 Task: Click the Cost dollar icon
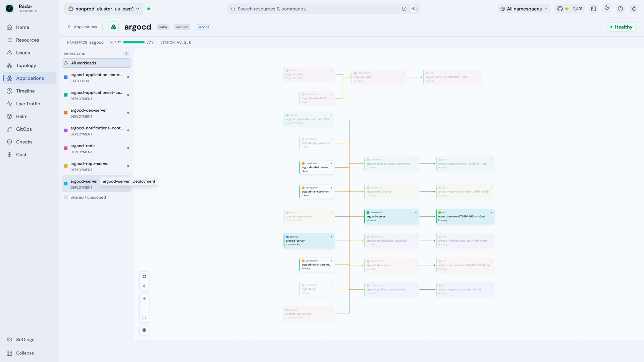[9, 155]
